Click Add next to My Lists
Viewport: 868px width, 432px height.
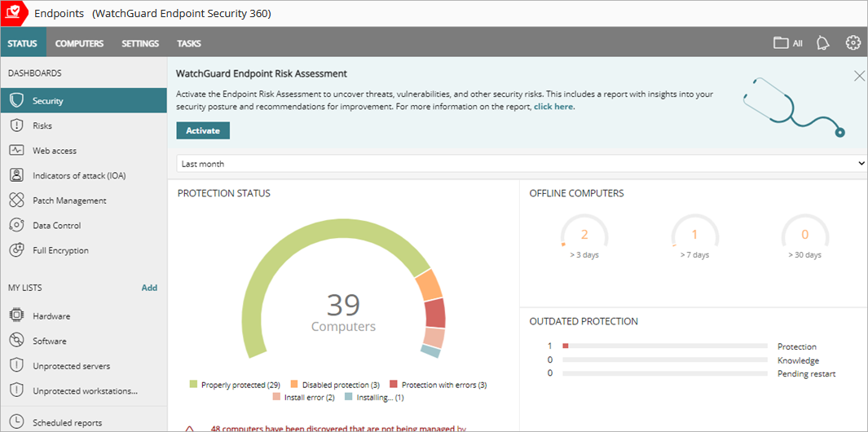click(x=149, y=288)
